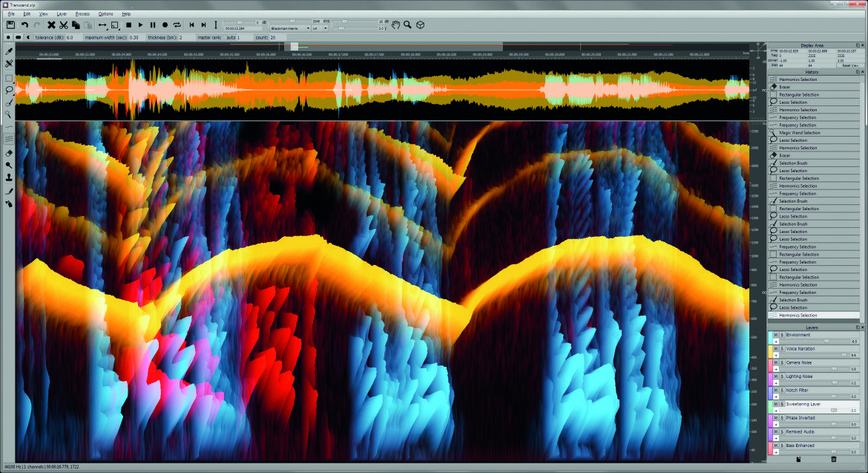This screenshot has height=473, width=868.
Task: Click the maximum width (sec) input field
Action: [136, 38]
